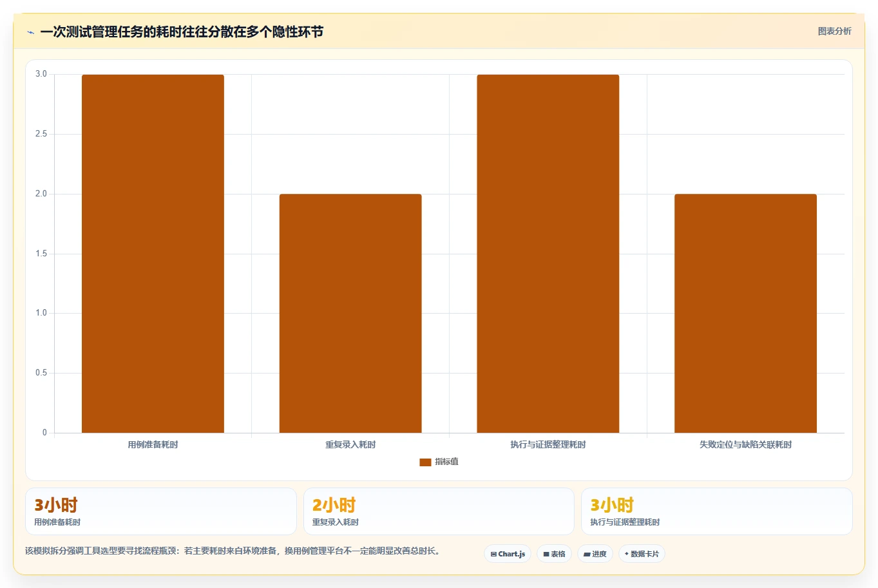Click the 用例准备耗时 x-axis label
Viewport: 878px width, 588px height.
tap(153, 444)
